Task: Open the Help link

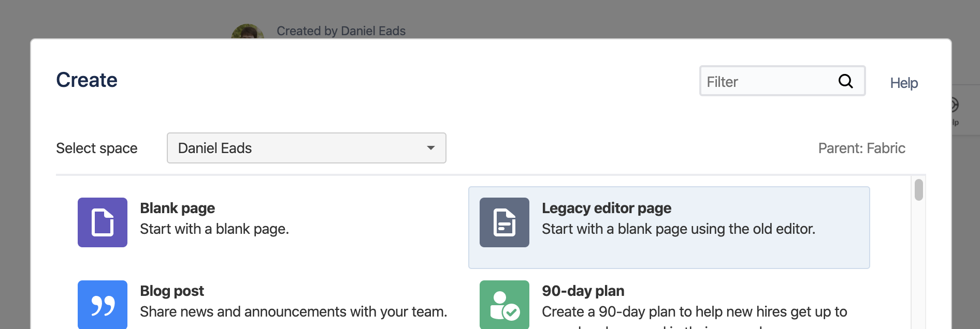Action: tap(903, 83)
